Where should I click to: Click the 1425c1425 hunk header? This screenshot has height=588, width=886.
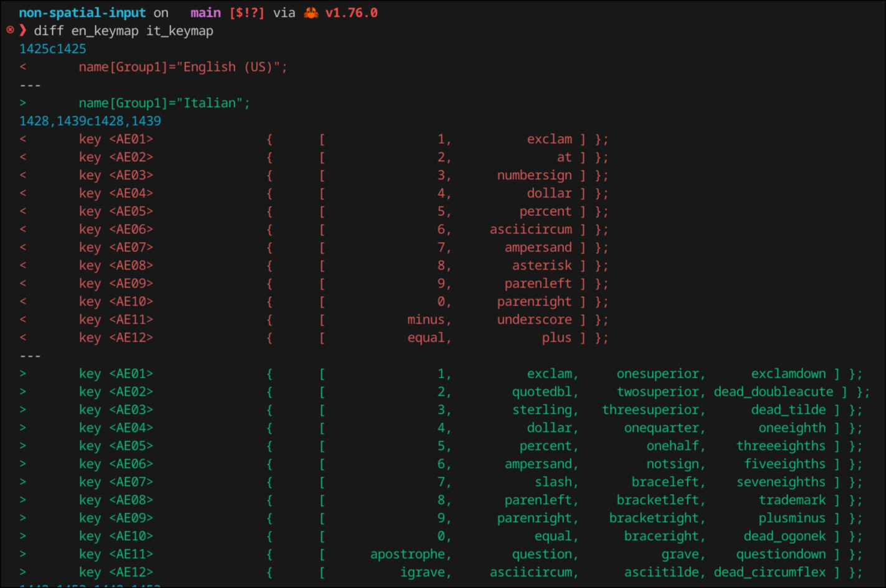tap(53, 49)
